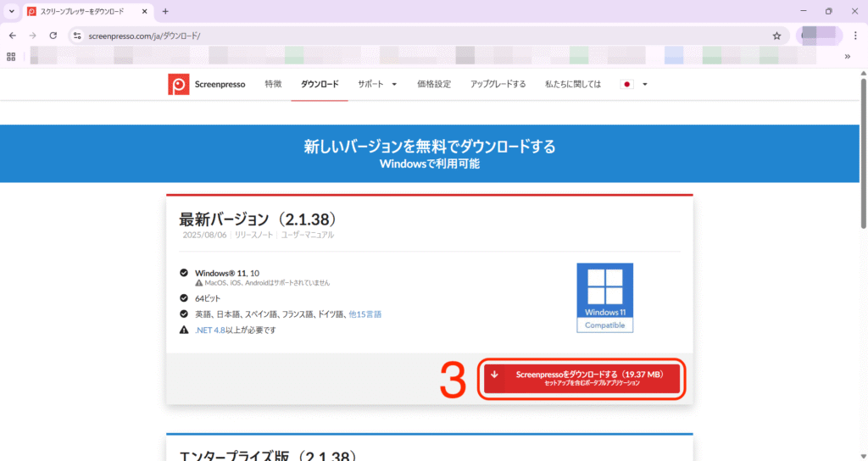Open new tab with plus button
Screen dimensions: 868x461
point(165,11)
